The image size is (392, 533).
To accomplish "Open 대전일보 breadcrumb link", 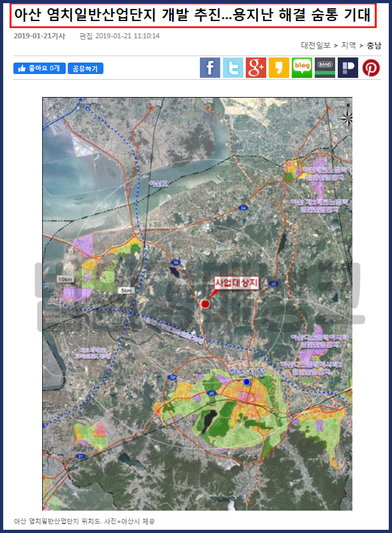I will 316,45.
